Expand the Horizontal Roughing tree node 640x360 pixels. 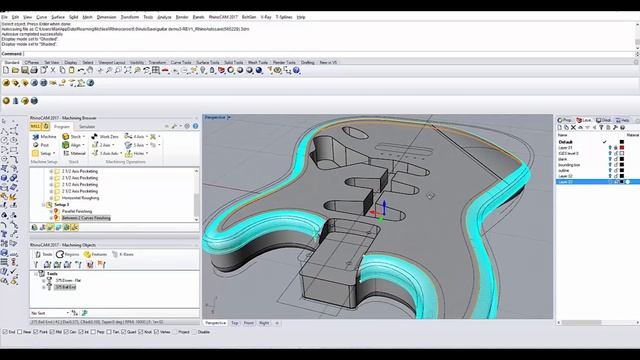pyautogui.click(x=51, y=198)
